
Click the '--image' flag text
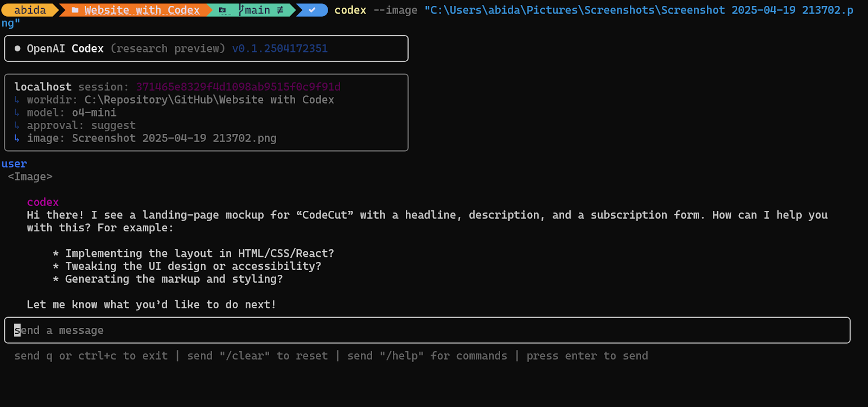(x=395, y=10)
